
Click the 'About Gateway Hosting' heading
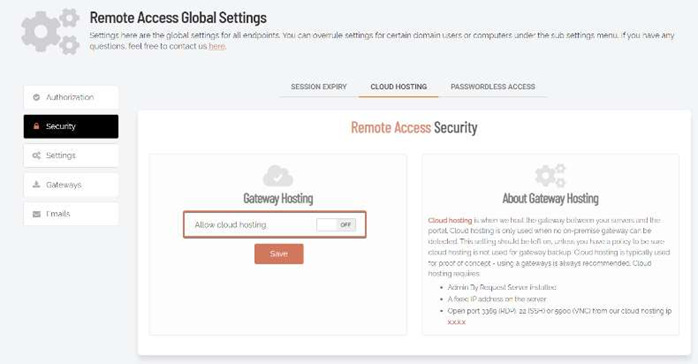(551, 198)
